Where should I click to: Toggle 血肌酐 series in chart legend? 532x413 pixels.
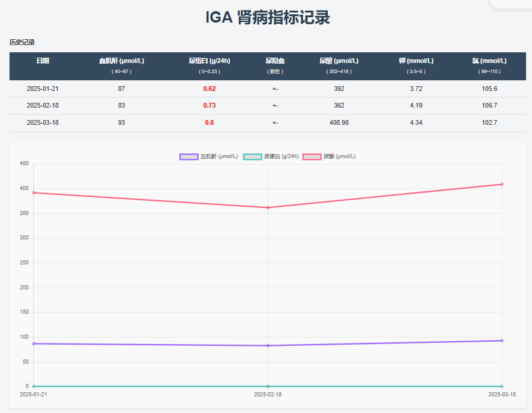click(x=208, y=156)
